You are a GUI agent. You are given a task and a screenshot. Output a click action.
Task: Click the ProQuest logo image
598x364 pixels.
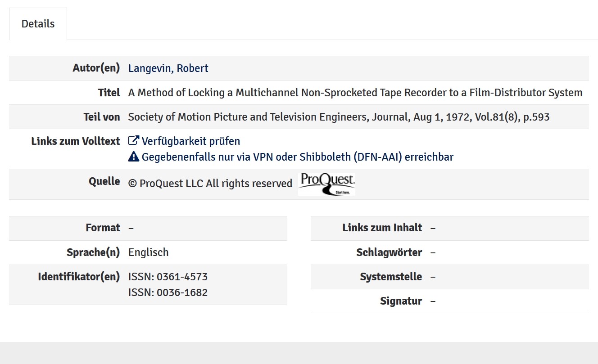[x=326, y=184]
